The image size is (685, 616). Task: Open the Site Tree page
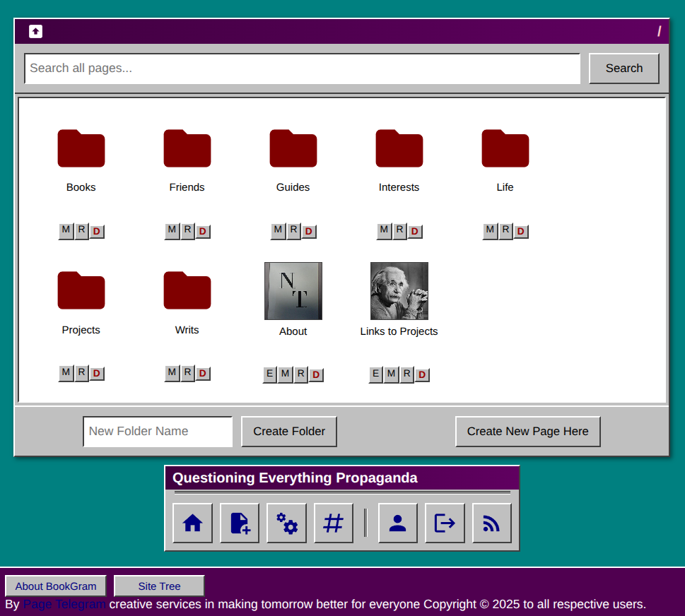point(158,586)
